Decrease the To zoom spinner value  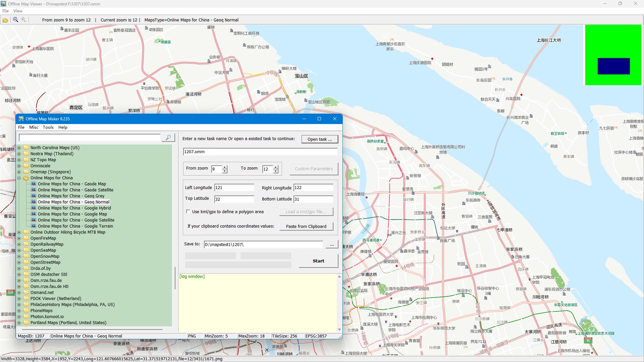[276, 171]
